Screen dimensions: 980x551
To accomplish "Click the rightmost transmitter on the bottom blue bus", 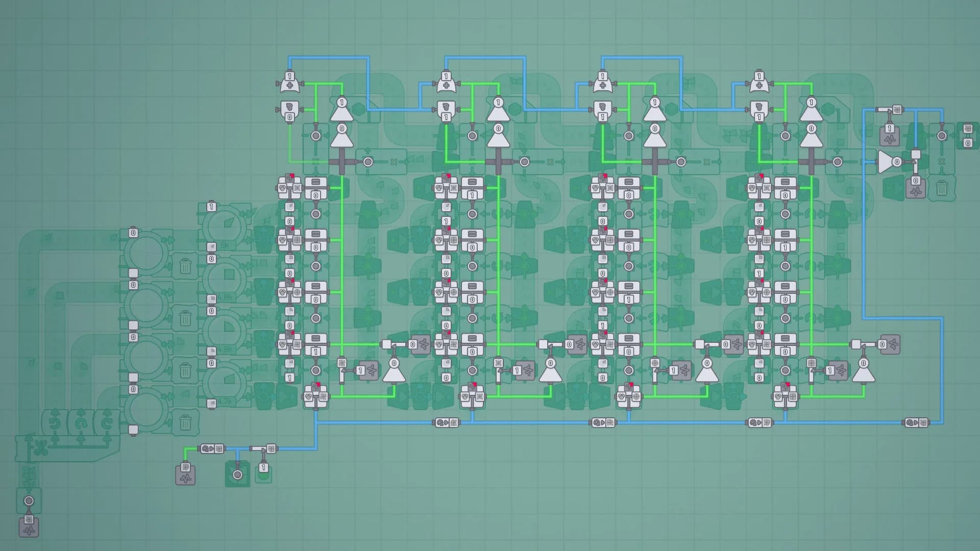I will 916,422.
